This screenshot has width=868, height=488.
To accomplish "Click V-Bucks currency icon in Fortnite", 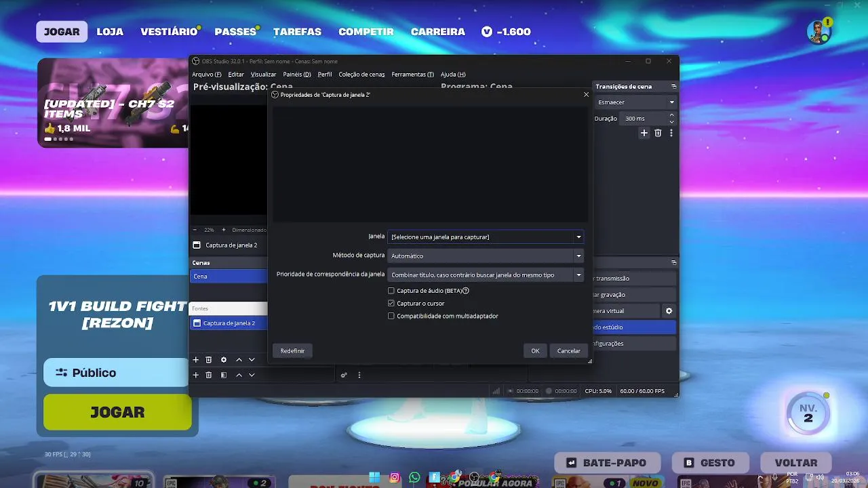I will [x=487, y=32].
